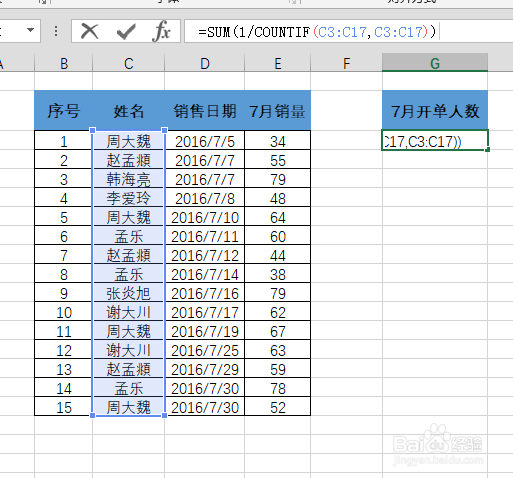Screen dimensions: 513x478
Task: Select column C header
Action: [129, 63]
